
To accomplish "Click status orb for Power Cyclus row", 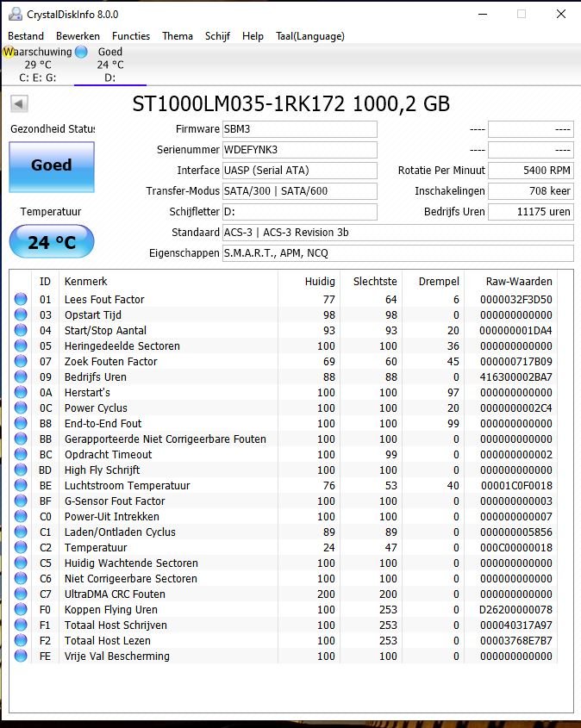I will point(21,408).
